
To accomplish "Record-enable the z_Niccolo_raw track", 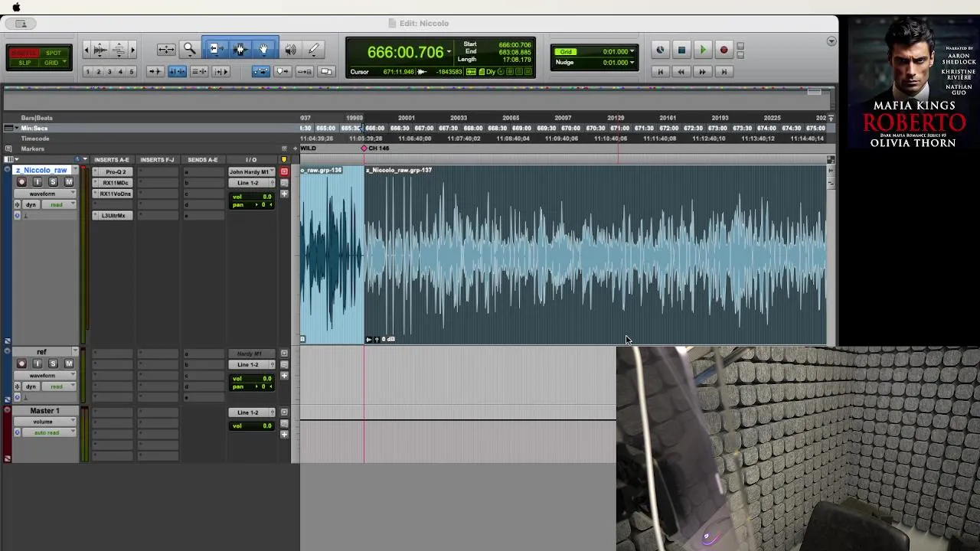I will (x=21, y=182).
